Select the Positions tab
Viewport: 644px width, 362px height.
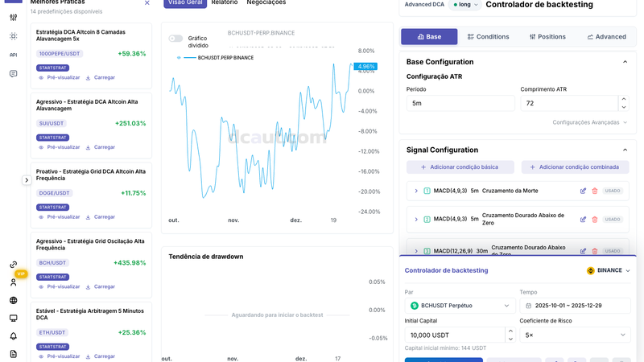[x=547, y=36]
